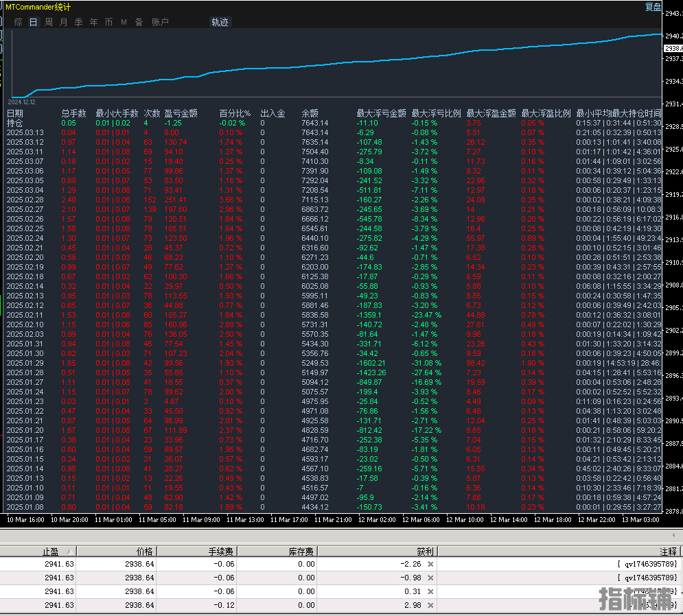Click the 最大浮盈比例 column heading
This screenshot has height=616, width=683.
pyautogui.click(x=546, y=114)
